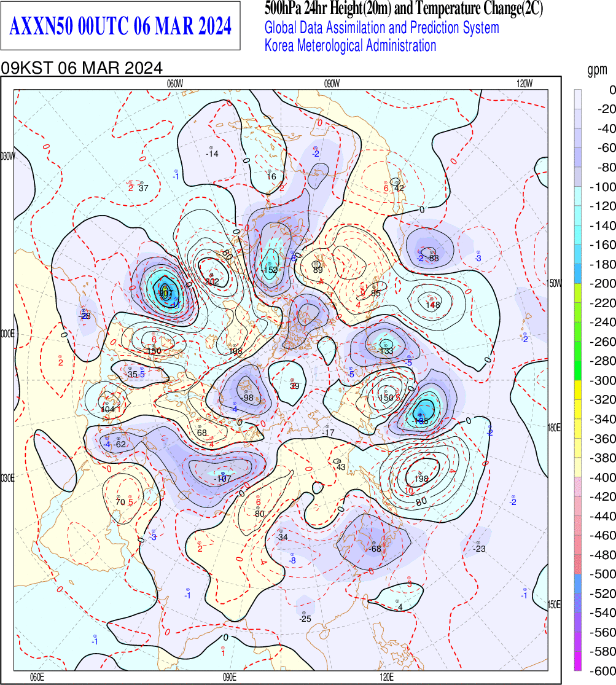Click the "180E" longitude label
This screenshot has height=685, width=616.
[555, 428]
